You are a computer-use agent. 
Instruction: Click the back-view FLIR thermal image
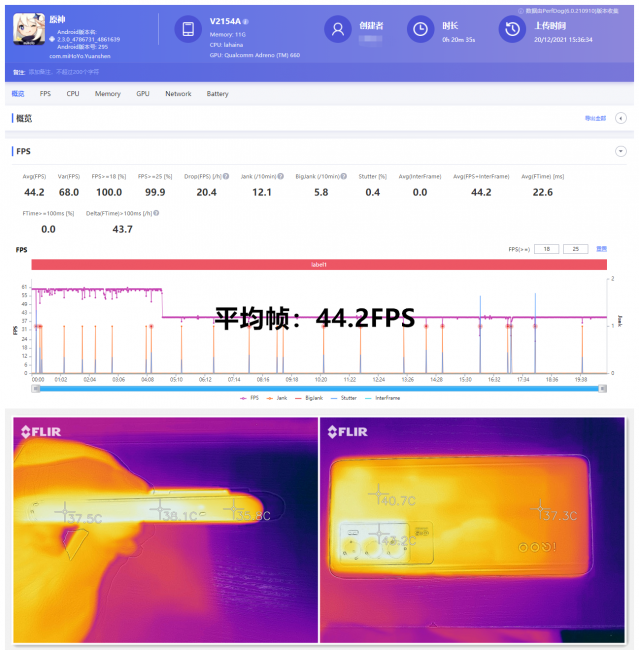coord(472,530)
